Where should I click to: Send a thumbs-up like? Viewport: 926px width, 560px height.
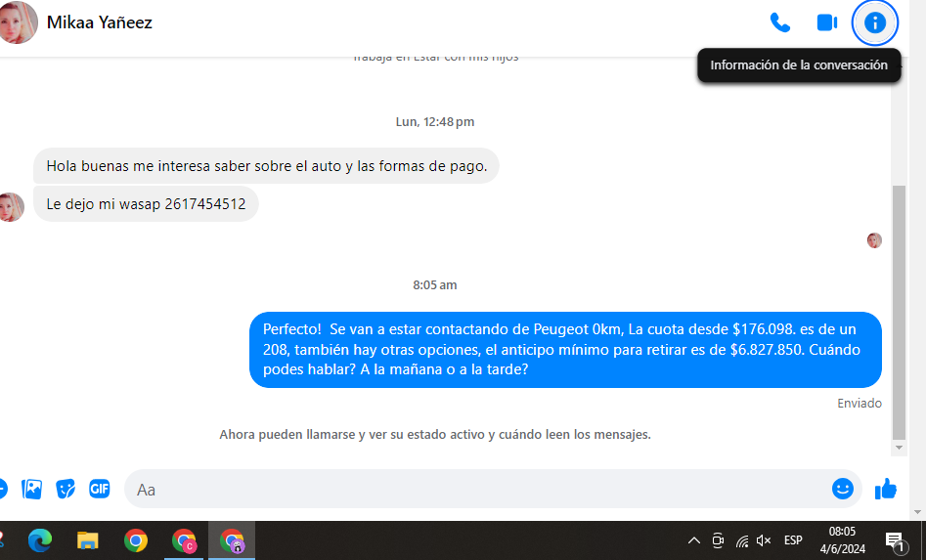(x=886, y=489)
